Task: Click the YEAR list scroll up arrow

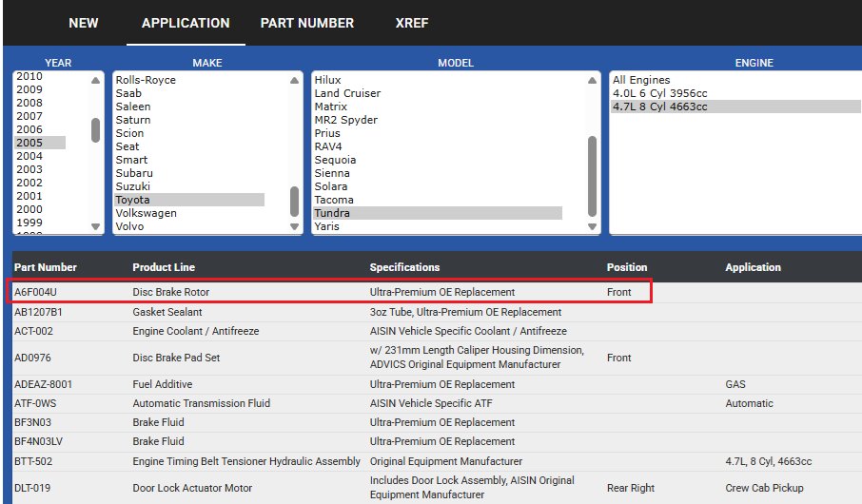Action: (96, 80)
